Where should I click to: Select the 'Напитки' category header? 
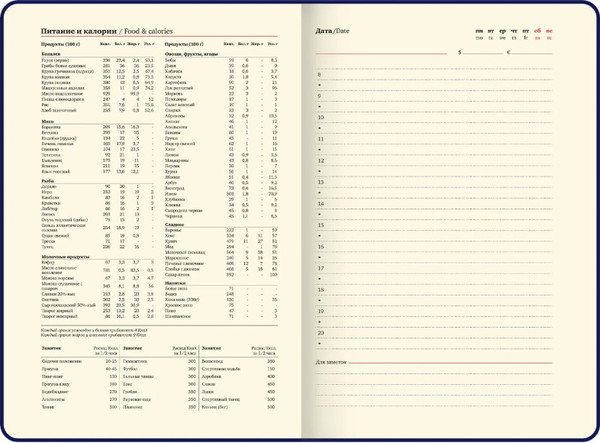pos(175,282)
